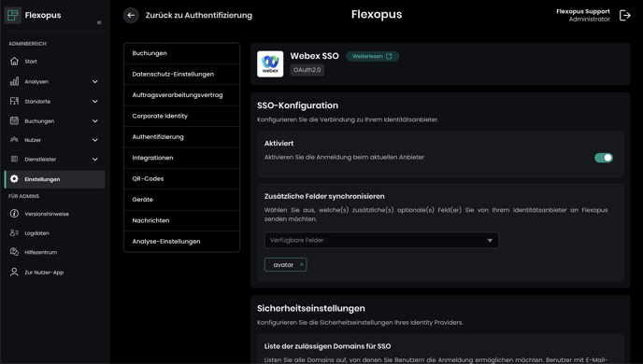This screenshot has height=364, width=643.
Task: Click the Nutzer people icon
Action: pos(14,140)
